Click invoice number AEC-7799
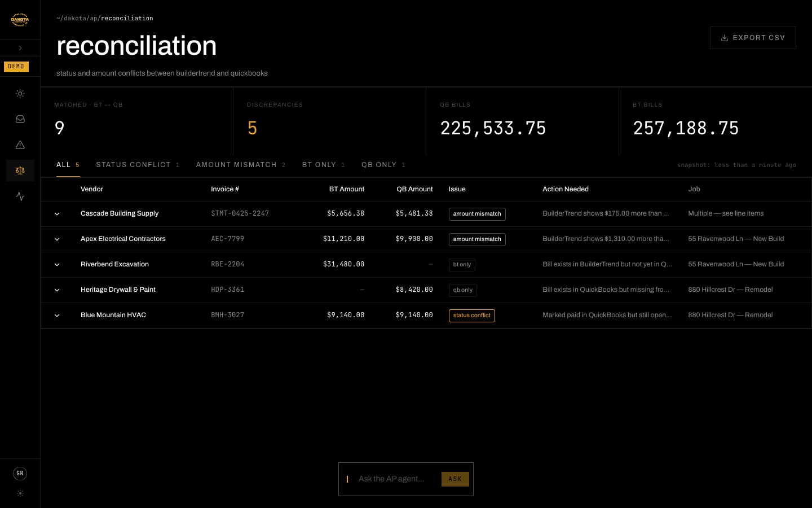Image resolution: width=812 pixels, height=508 pixels. (228, 239)
